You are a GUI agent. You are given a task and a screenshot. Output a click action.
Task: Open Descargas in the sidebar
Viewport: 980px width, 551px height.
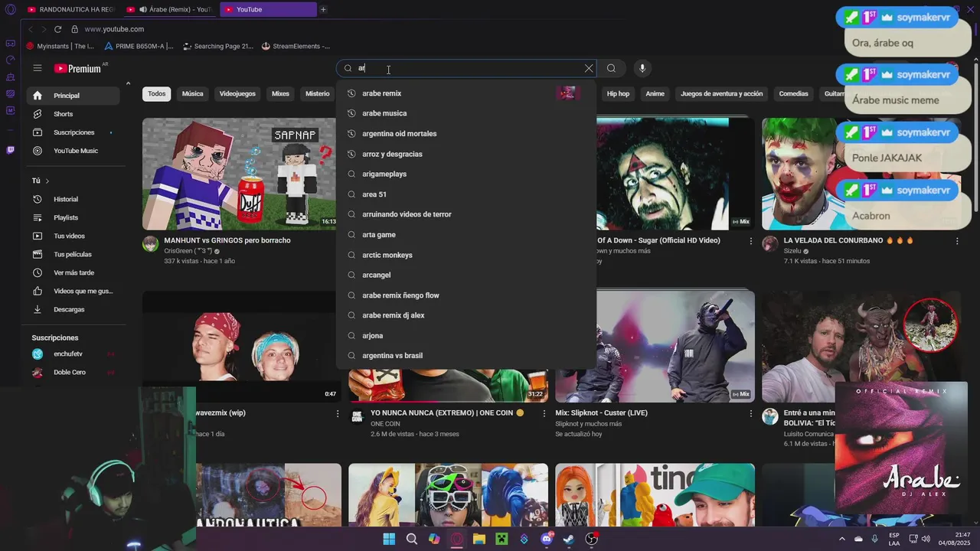[73, 309]
